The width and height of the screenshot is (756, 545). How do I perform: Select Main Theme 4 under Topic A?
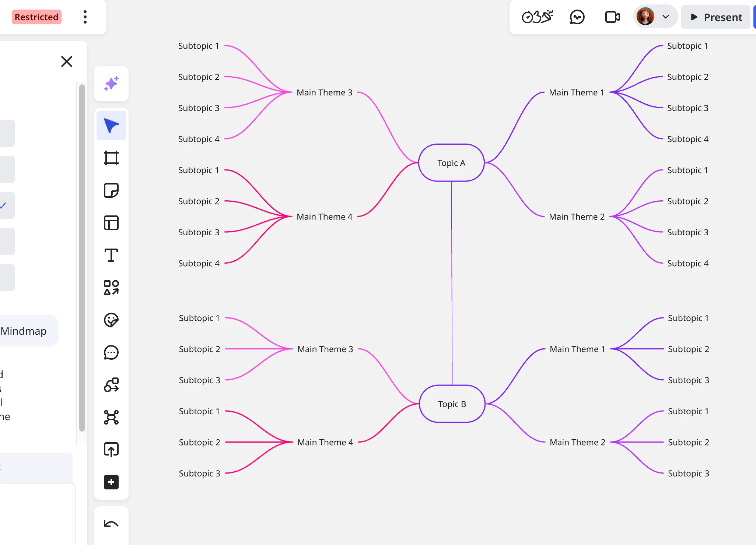click(x=325, y=217)
